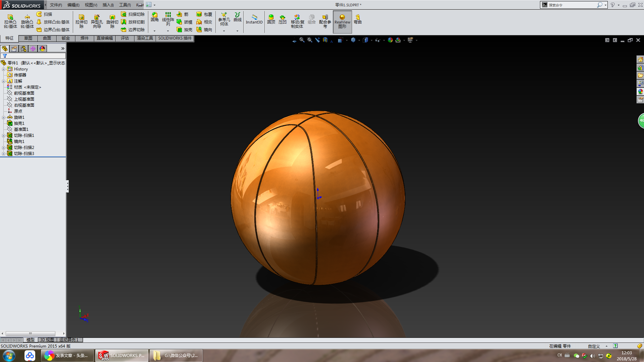Click the Mirror (镜向) tool
The height and width of the screenshot is (362, 644).
(x=204, y=30)
